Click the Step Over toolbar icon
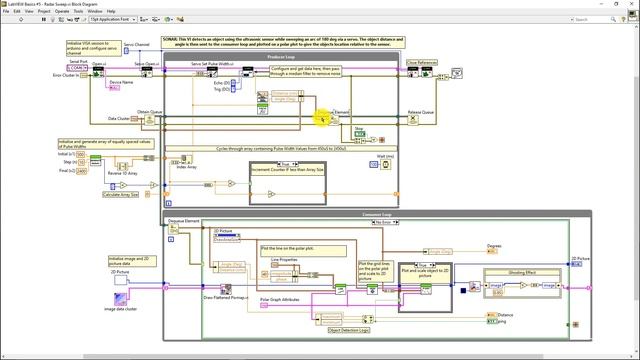 pos(77,19)
